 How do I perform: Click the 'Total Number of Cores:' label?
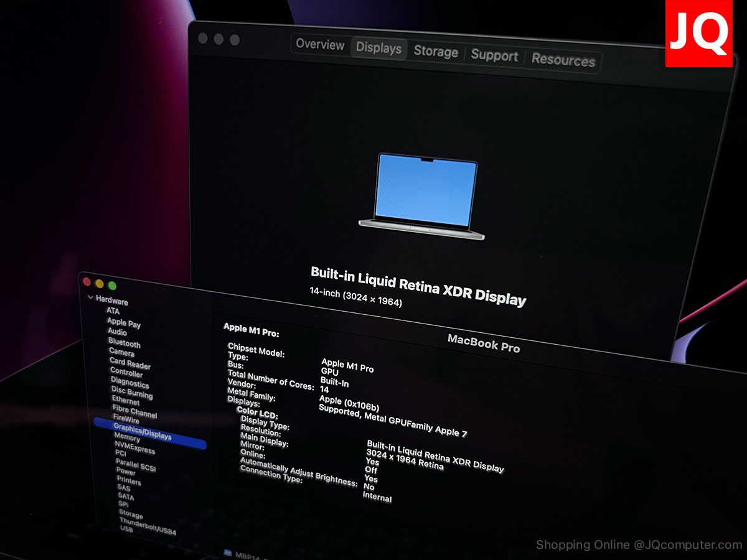[x=271, y=380]
